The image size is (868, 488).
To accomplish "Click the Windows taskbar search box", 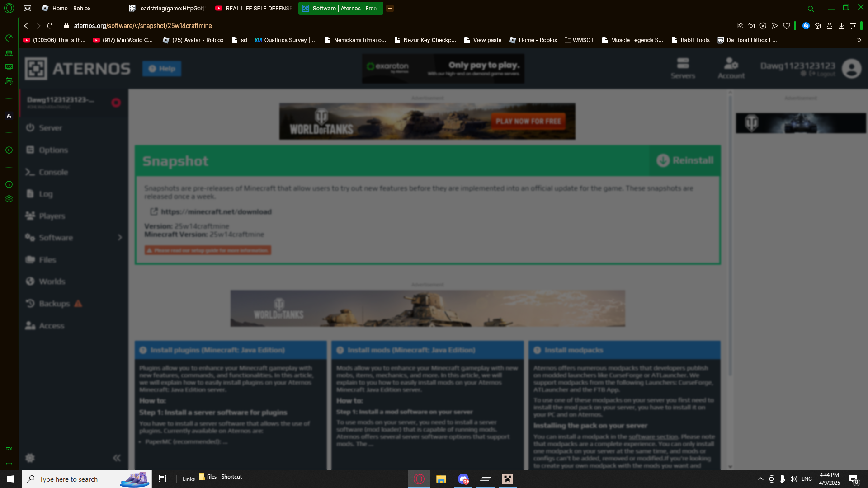I will tap(87, 479).
